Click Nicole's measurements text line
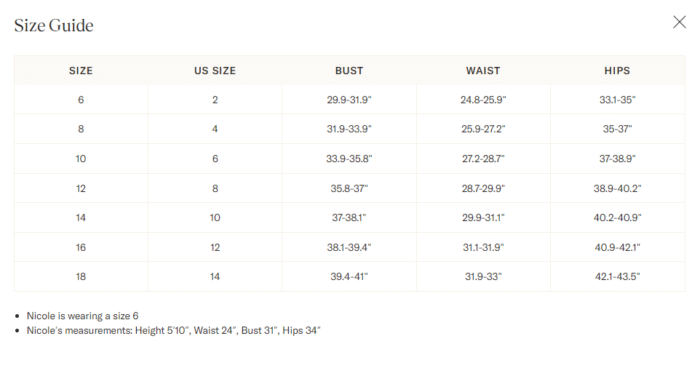Image resolution: width=700 pixels, height=368 pixels. pos(173,330)
